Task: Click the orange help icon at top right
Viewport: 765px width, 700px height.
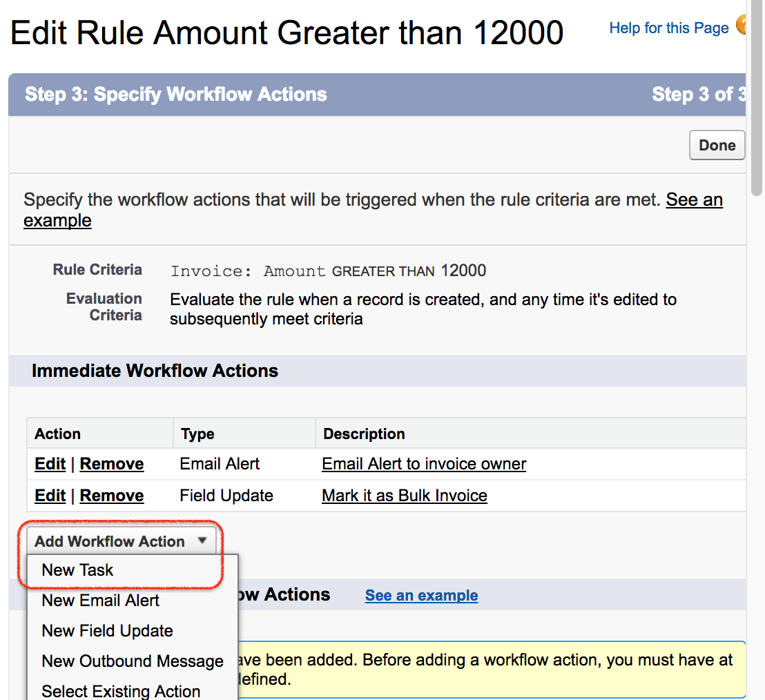Action: pyautogui.click(x=741, y=24)
